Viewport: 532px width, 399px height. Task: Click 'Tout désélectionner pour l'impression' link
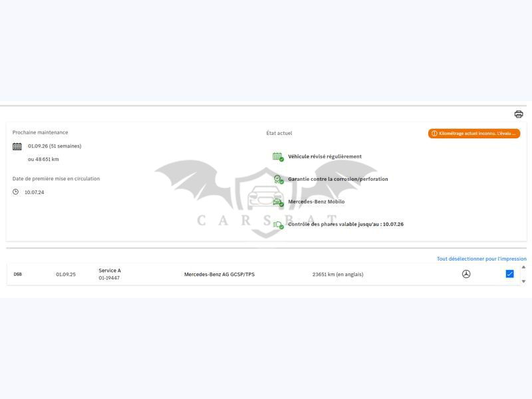click(481, 259)
